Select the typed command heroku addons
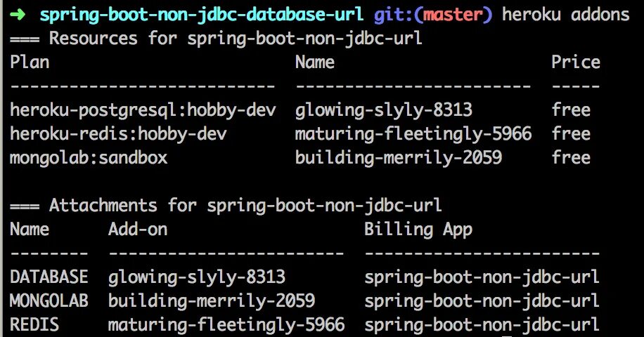Image resolution: width=644 pixels, height=337 pixels. click(566, 15)
